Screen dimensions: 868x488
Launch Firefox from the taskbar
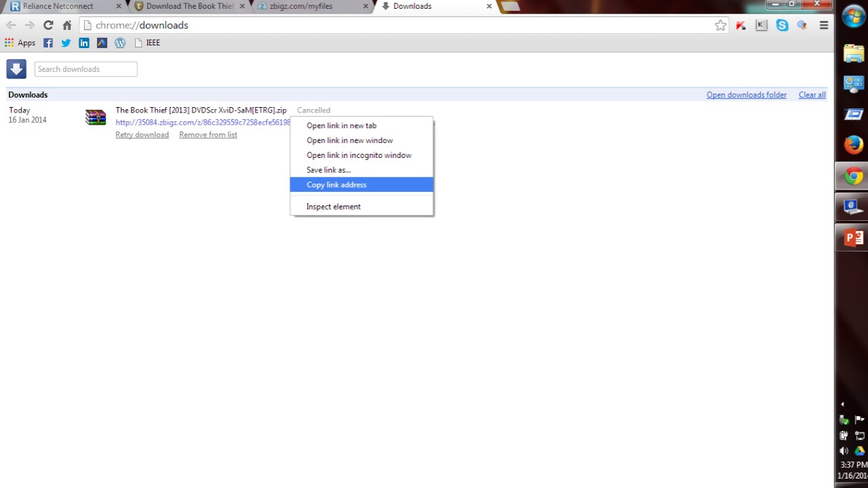click(x=853, y=144)
